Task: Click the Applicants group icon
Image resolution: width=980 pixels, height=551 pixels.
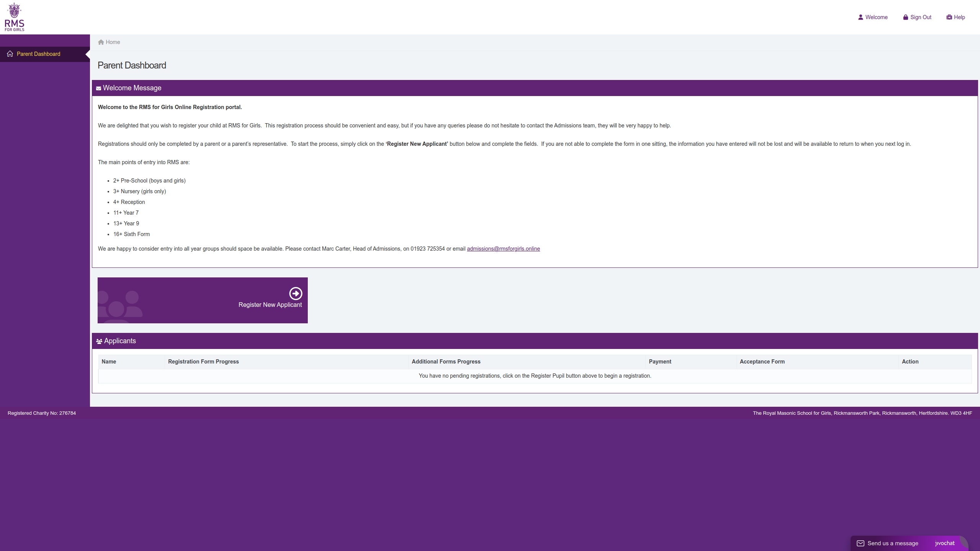Action: point(99,341)
